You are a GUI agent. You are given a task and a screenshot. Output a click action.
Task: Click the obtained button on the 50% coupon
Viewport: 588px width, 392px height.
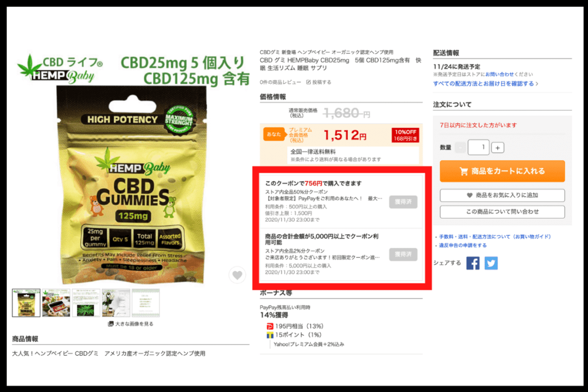tap(403, 202)
